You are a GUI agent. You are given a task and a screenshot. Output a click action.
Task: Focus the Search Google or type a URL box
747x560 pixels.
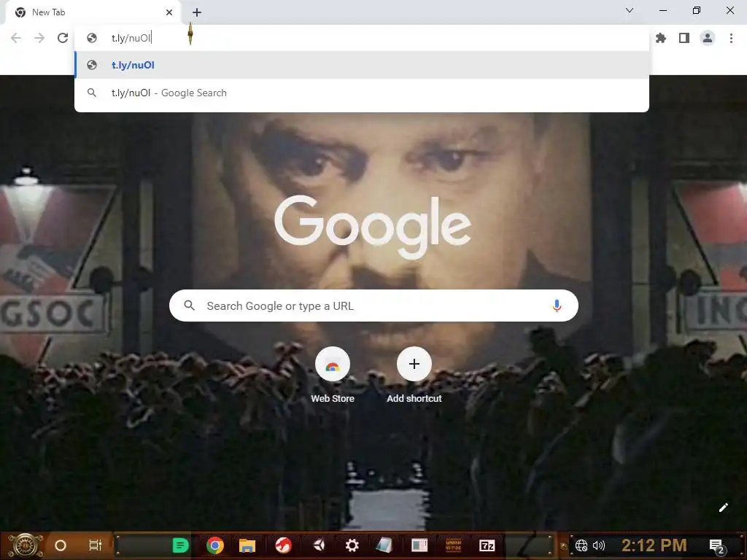click(x=373, y=306)
